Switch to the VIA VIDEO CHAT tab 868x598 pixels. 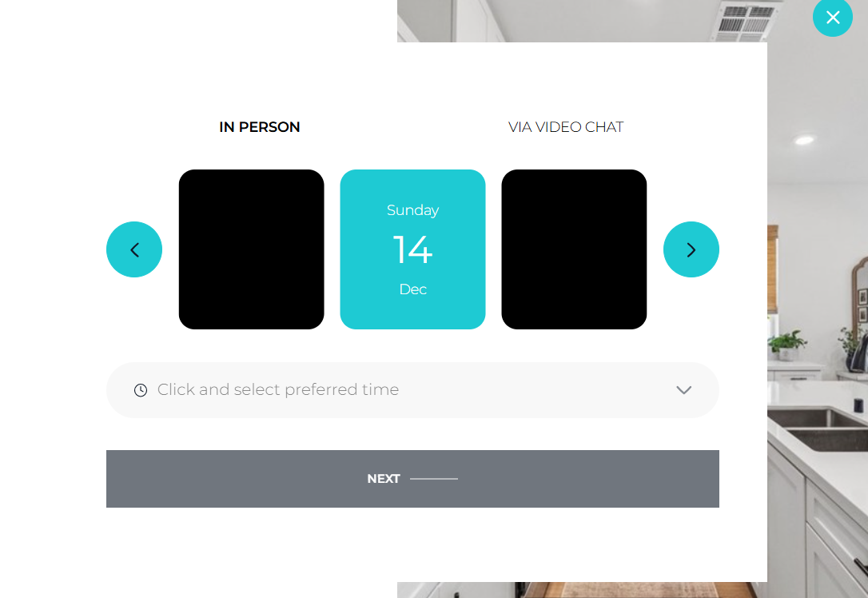pyautogui.click(x=566, y=127)
